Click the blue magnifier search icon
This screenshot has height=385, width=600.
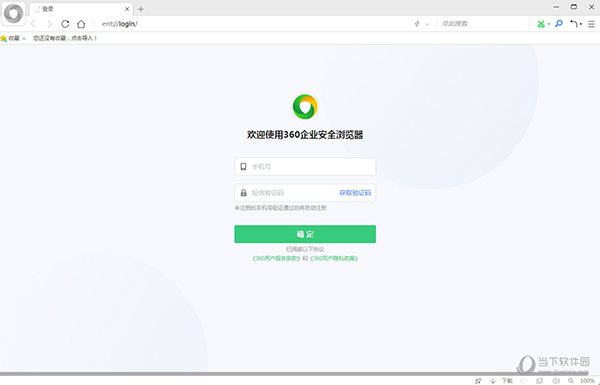click(x=559, y=24)
